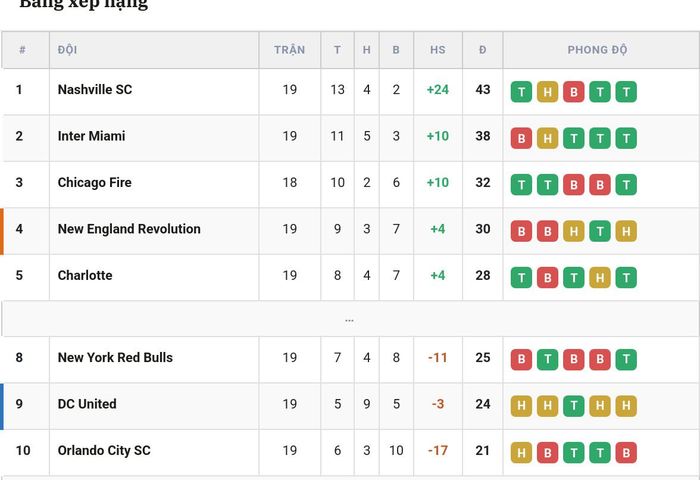Sort by the HS column header
This screenshot has width=700, height=480.
pyautogui.click(x=438, y=50)
